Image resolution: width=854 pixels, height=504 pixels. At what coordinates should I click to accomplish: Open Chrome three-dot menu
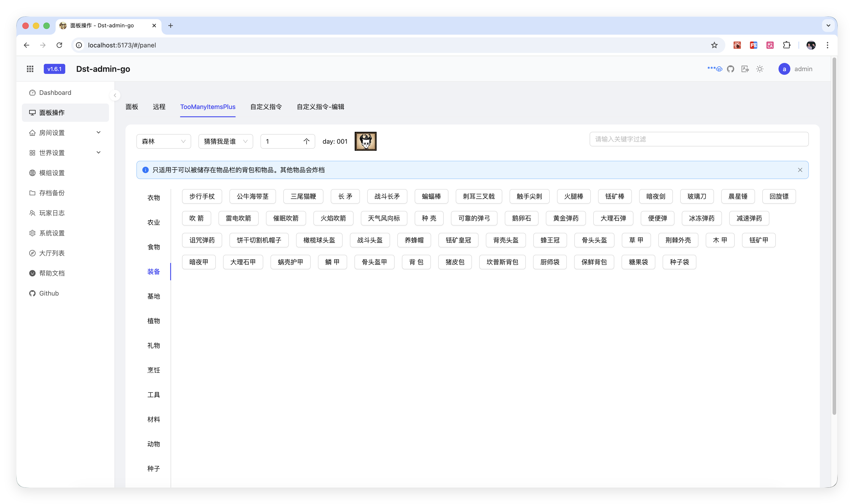828,45
